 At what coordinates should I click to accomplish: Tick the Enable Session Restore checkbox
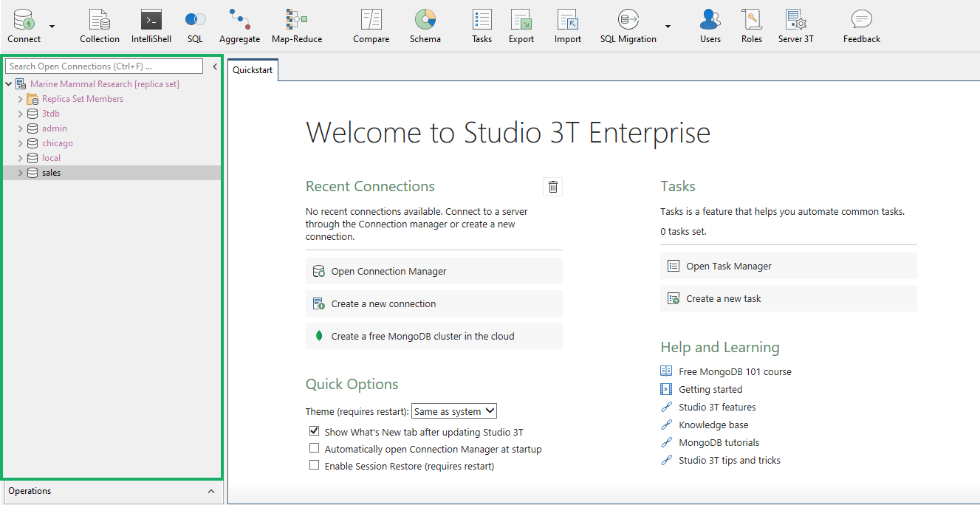(315, 465)
